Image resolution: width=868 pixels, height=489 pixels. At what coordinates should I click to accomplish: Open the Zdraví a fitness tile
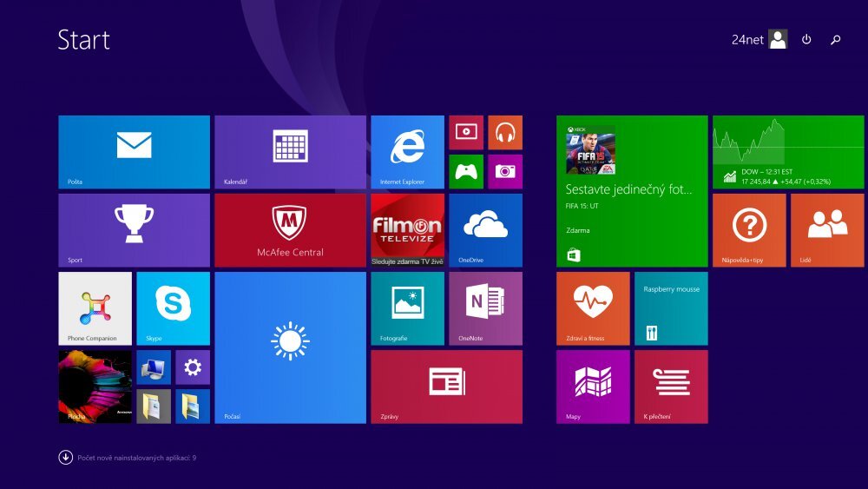[x=593, y=308]
